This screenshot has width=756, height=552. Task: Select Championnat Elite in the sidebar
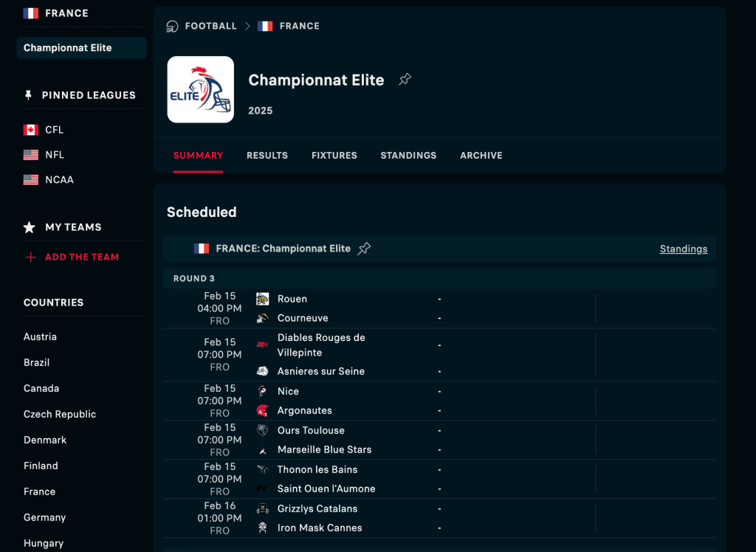[x=81, y=48]
